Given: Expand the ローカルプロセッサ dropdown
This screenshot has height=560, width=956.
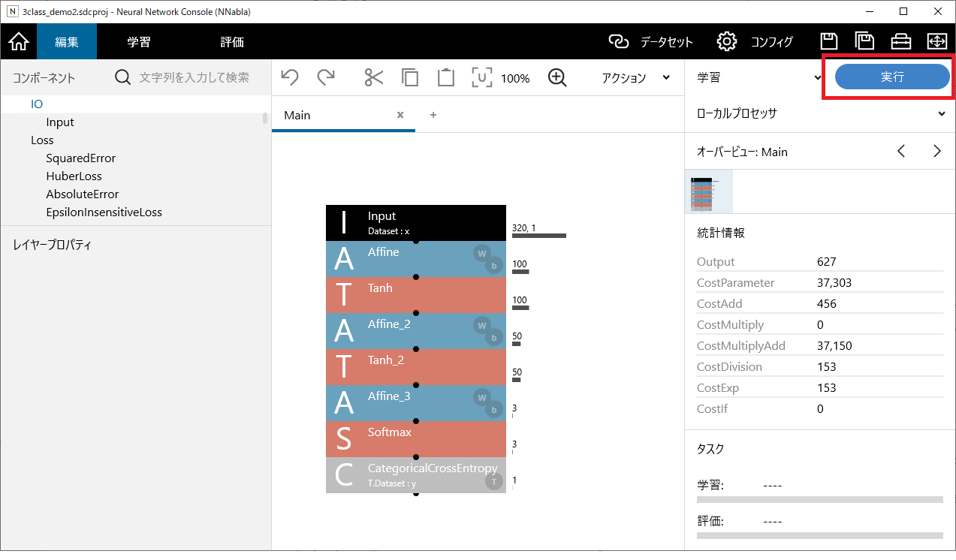Looking at the screenshot, I should [820, 114].
